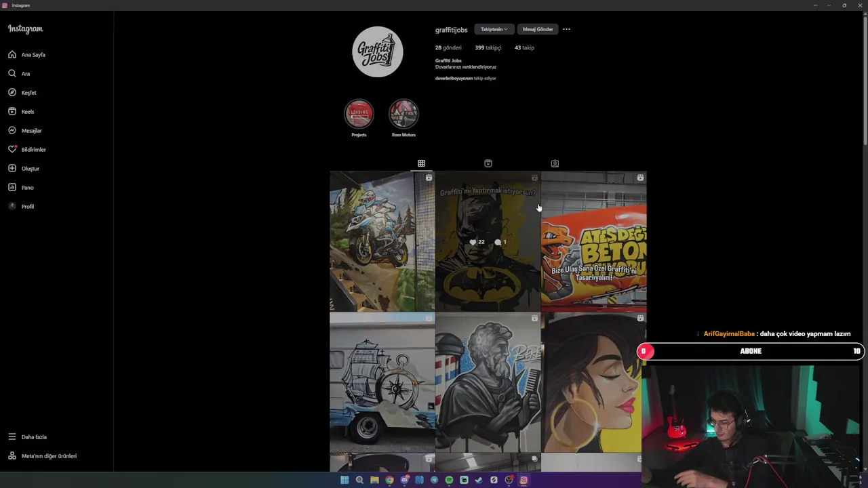Open Telegram from the taskbar
868x488 pixels.
(434, 480)
